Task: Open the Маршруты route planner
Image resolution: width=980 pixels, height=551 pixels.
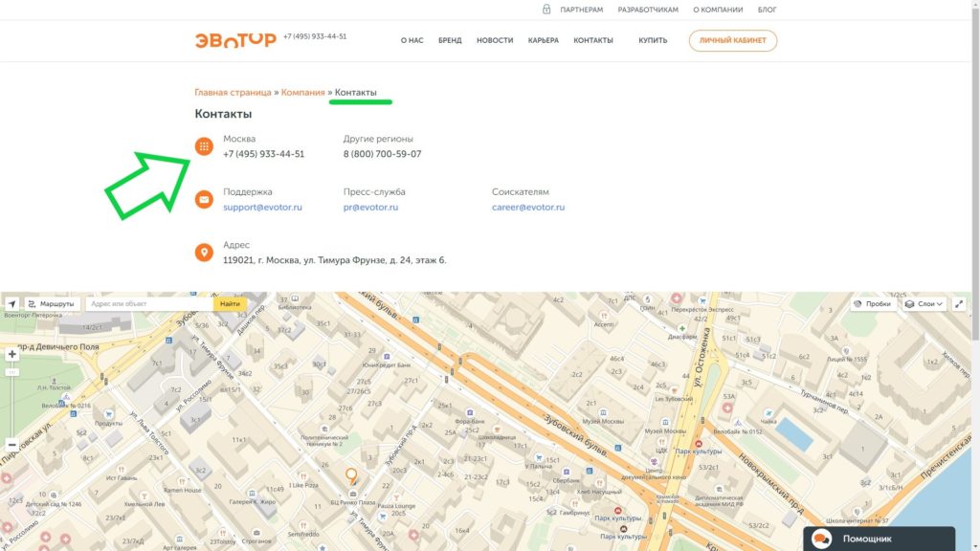Action: click(x=52, y=303)
